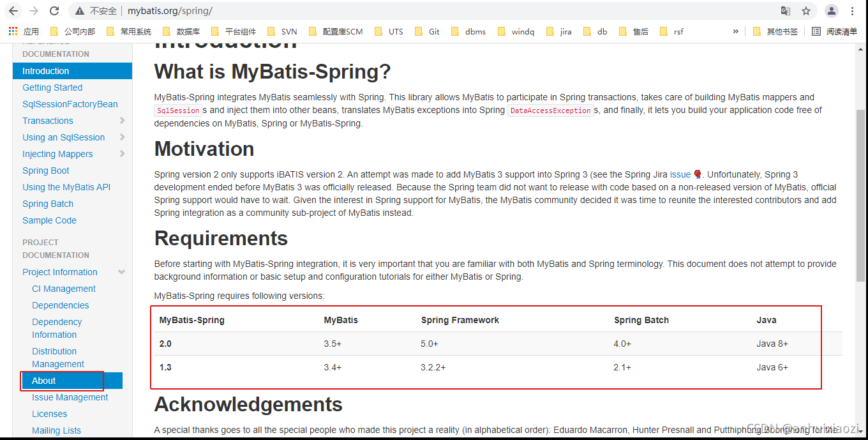
Task: Click the page vertical scrollbar thumb
Action: (x=861, y=195)
